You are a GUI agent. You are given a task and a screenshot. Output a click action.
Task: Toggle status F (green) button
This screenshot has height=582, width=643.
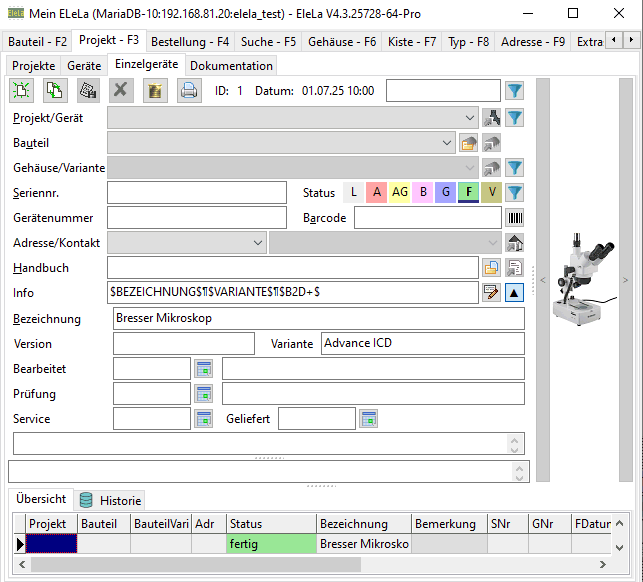[468, 192]
